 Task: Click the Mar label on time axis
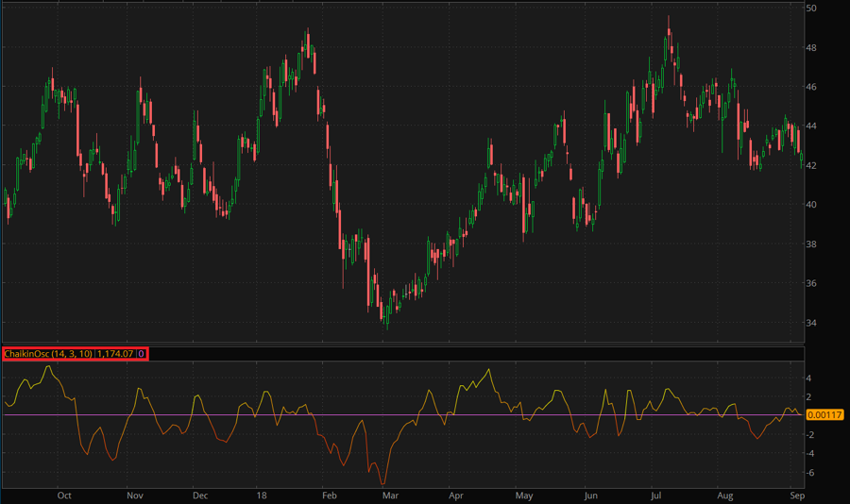pos(389,495)
